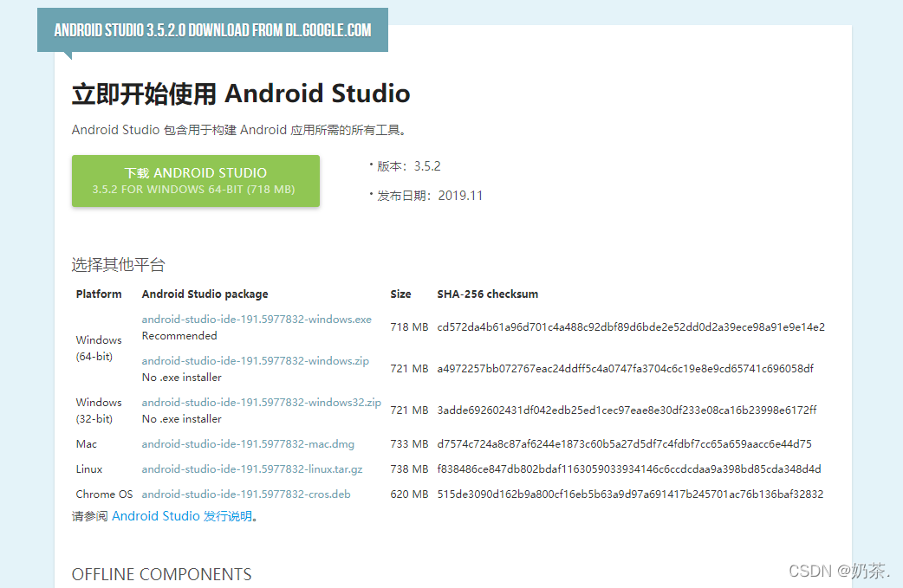Open Android Studio 发行说明 link
Viewport: 903px width, 588px height.
point(182,516)
